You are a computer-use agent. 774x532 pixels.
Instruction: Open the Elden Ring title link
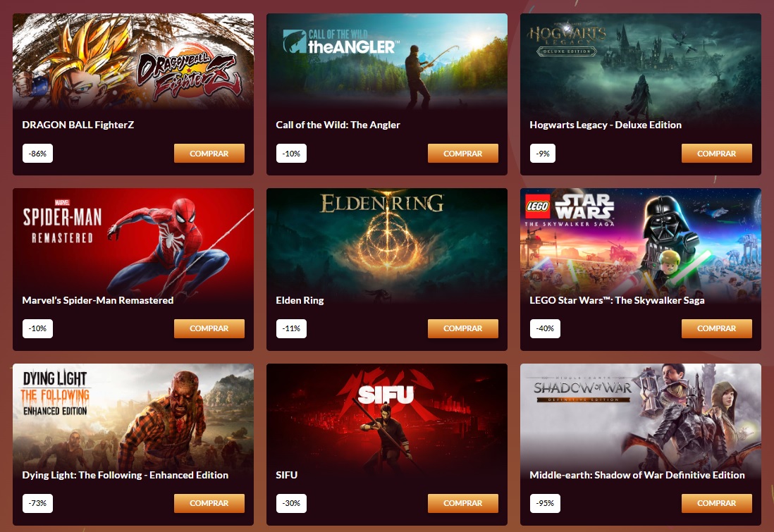(x=300, y=300)
